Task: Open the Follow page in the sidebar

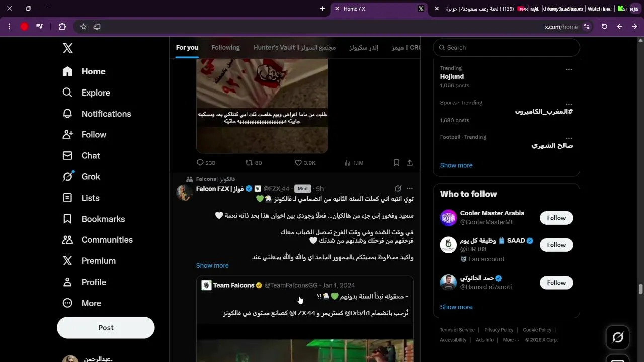Action: 85,135
